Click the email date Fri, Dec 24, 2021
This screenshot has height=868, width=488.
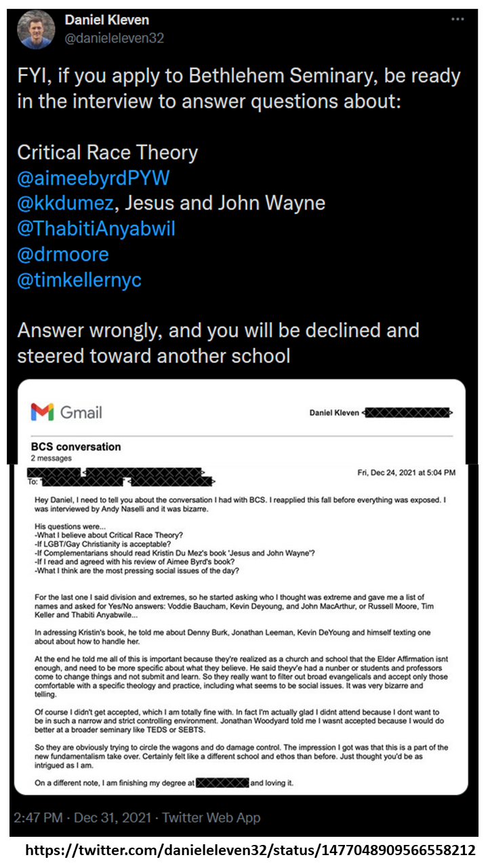coord(406,472)
